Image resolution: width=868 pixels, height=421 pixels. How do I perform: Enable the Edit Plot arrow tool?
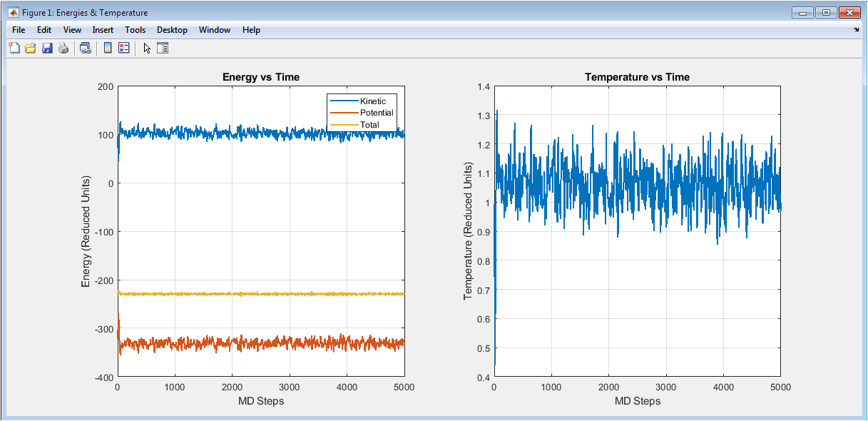coord(147,49)
